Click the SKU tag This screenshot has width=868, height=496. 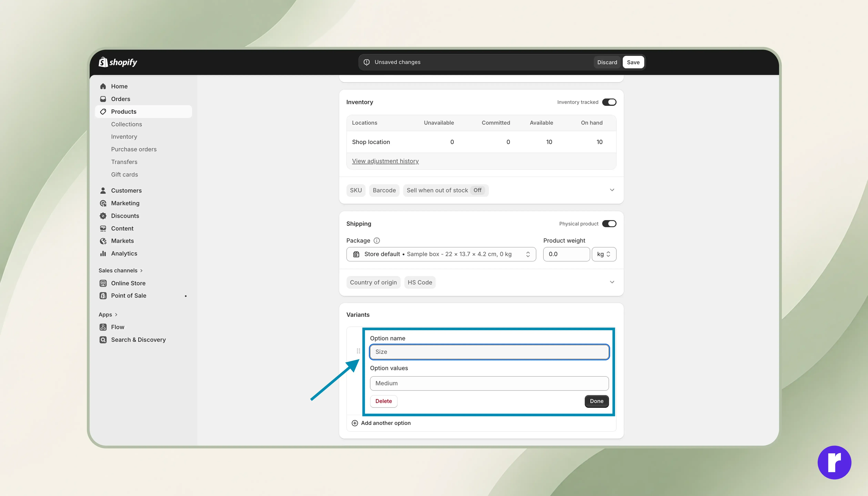pyautogui.click(x=356, y=190)
